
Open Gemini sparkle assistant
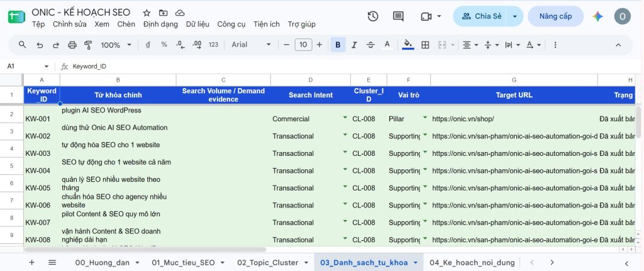[x=597, y=16]
